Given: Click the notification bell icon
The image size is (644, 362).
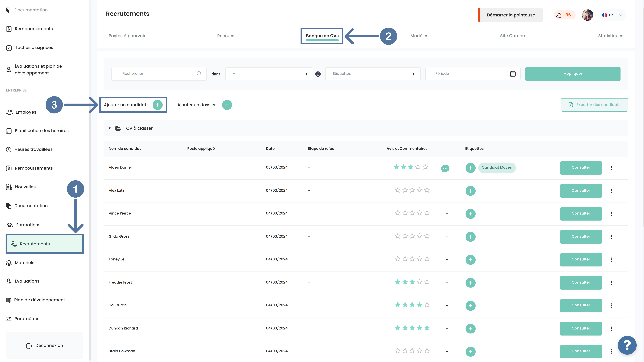Looking at the screenshot, I should tap(559, 15).
